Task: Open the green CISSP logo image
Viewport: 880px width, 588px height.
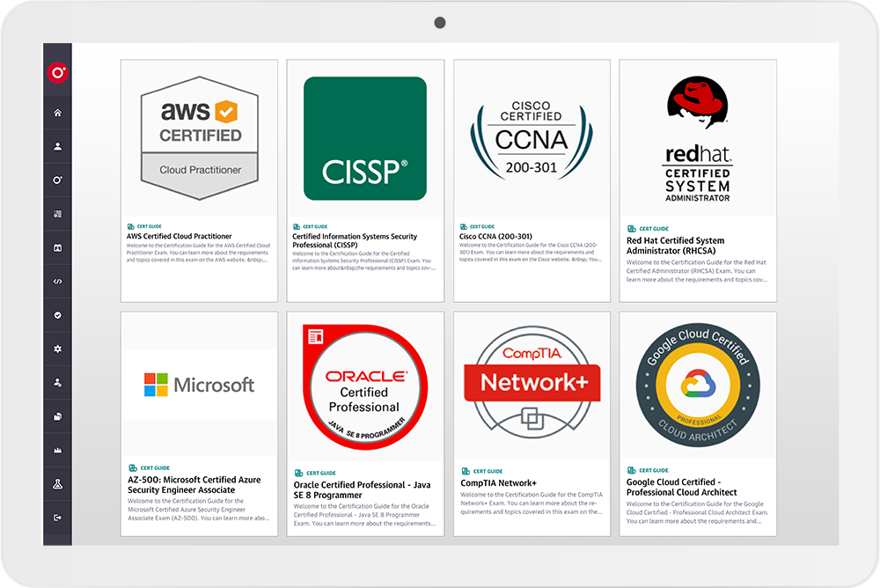Action: tap(365, 138)
